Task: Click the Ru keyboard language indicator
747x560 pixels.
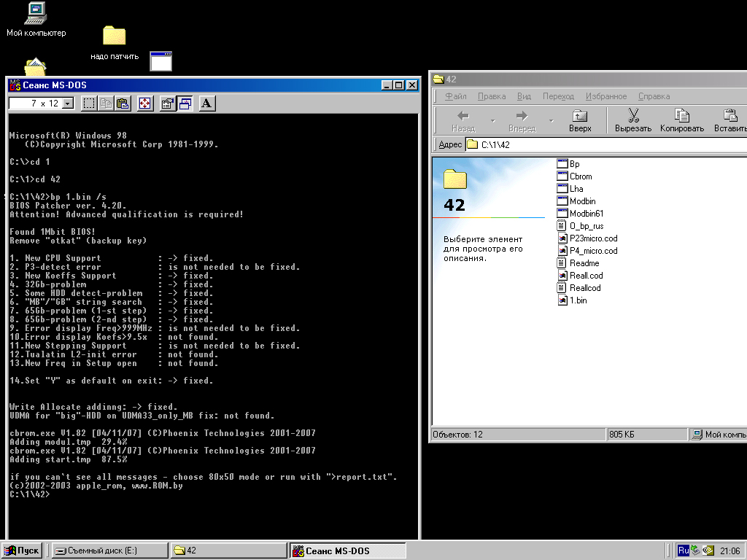Action: 683,551
